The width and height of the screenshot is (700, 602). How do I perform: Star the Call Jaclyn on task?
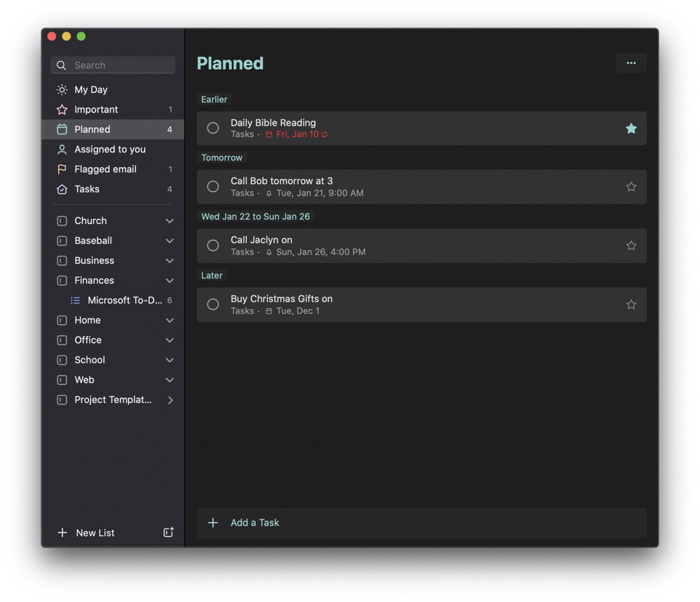(631, 246)
